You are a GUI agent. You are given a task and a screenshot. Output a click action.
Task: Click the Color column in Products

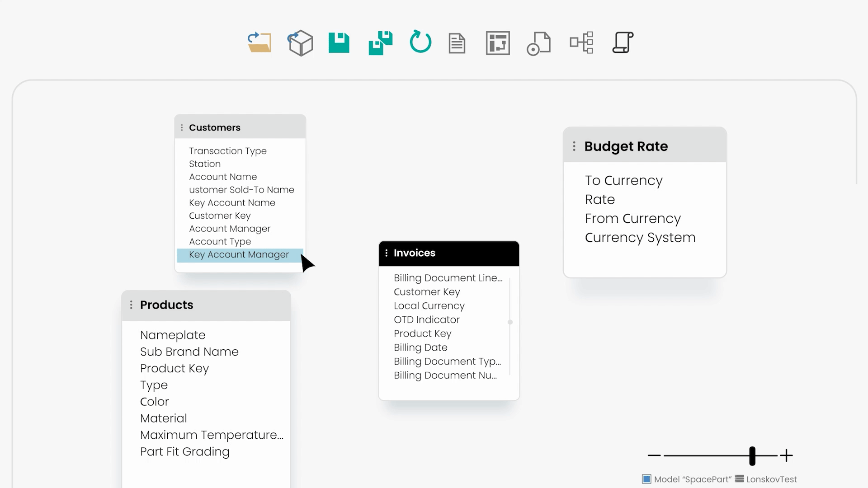(x=154, y=402)
